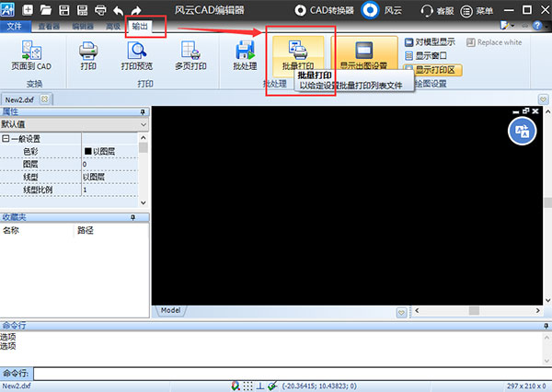Image resolution: width=552 pixels, height=392 pixels.
Task: Click canvas vertical scrollbar thumb
Action: (x=547, y=202)
